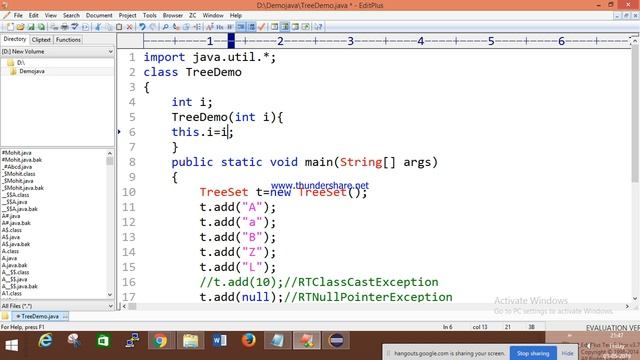
Task: Open the Browser menu
Action: tap(173, 16)
